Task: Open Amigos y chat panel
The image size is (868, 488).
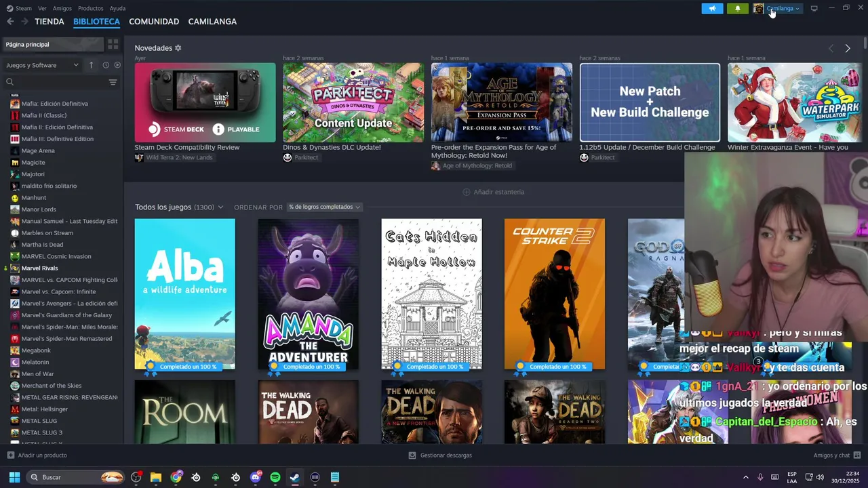Action: (837, 455)
